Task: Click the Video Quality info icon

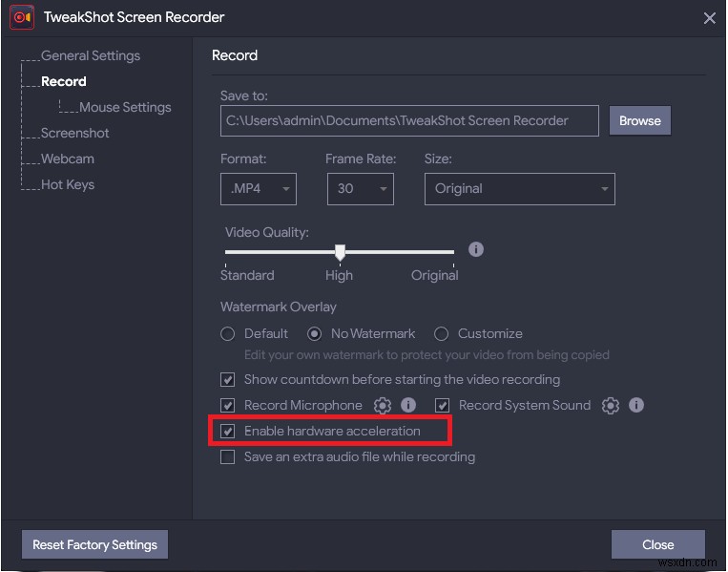Action: tap(476, 249)
